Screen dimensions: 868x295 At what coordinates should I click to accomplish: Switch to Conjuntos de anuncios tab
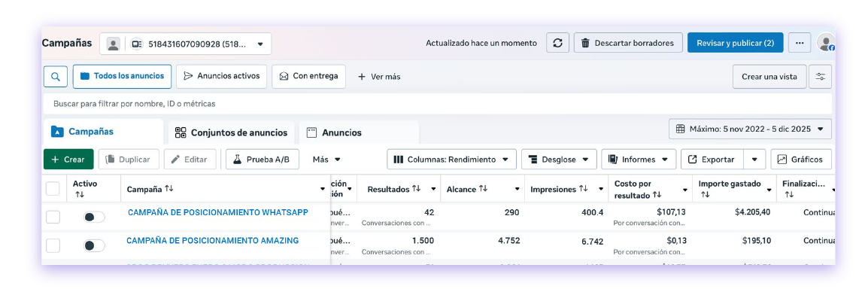click(232, 133)
